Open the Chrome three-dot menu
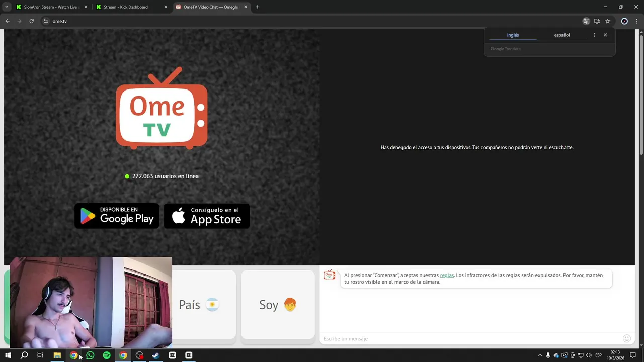 pyautogui.click(x=636, y=21)
